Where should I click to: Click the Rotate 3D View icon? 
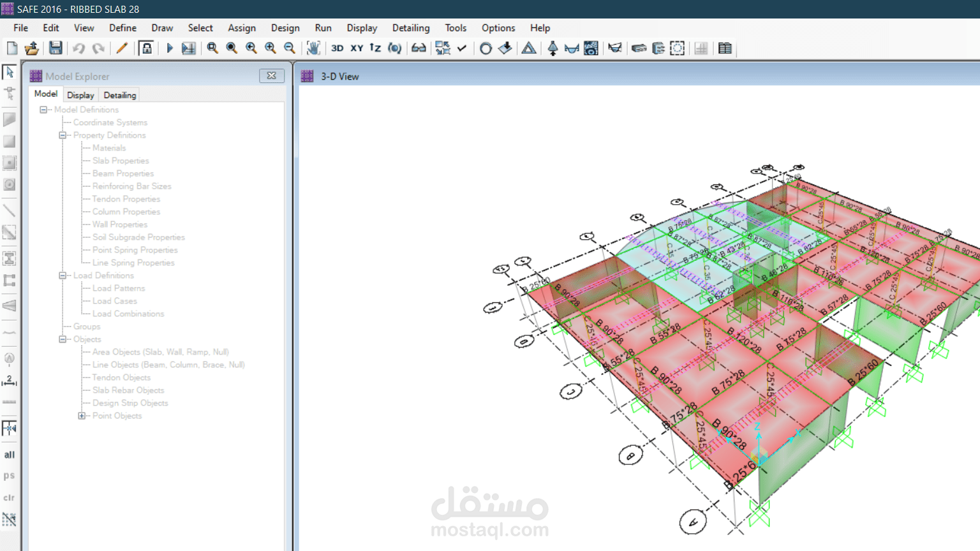coord(395,48)
